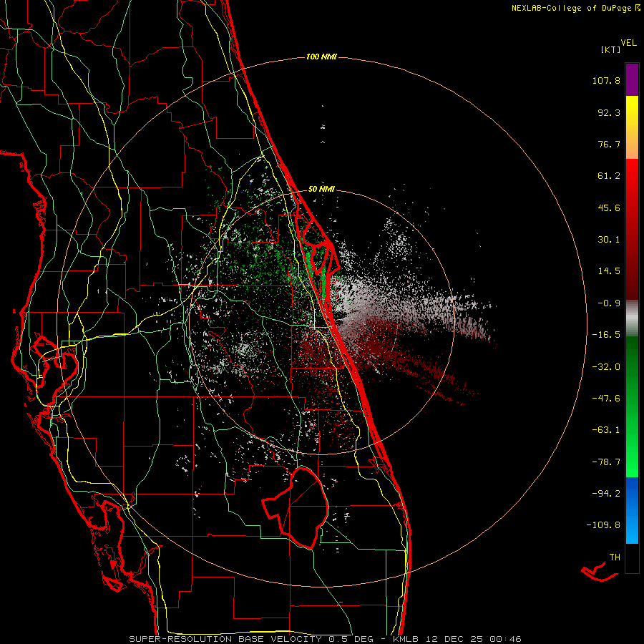The width and height of the screenshot is (644, 644).
Task: Click the 30.1 velocity value
Action: tap(609, 240)
